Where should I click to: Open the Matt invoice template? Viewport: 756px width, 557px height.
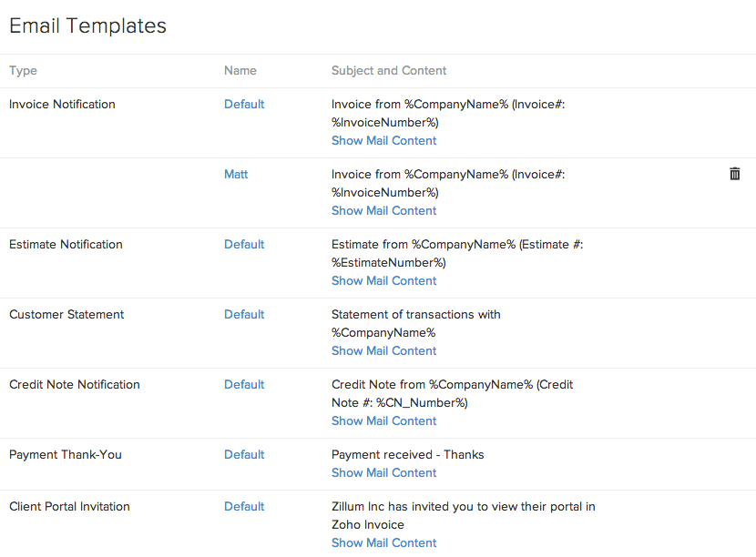point(236,175)
